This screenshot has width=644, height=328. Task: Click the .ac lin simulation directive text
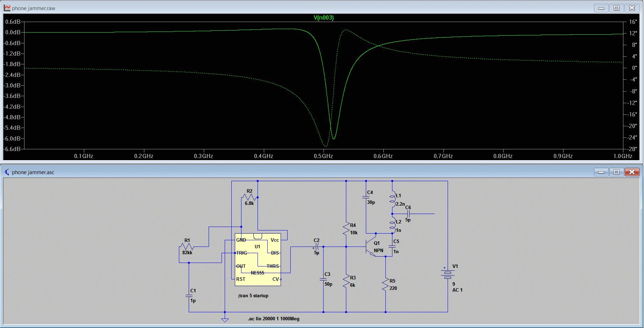point(273,319)
